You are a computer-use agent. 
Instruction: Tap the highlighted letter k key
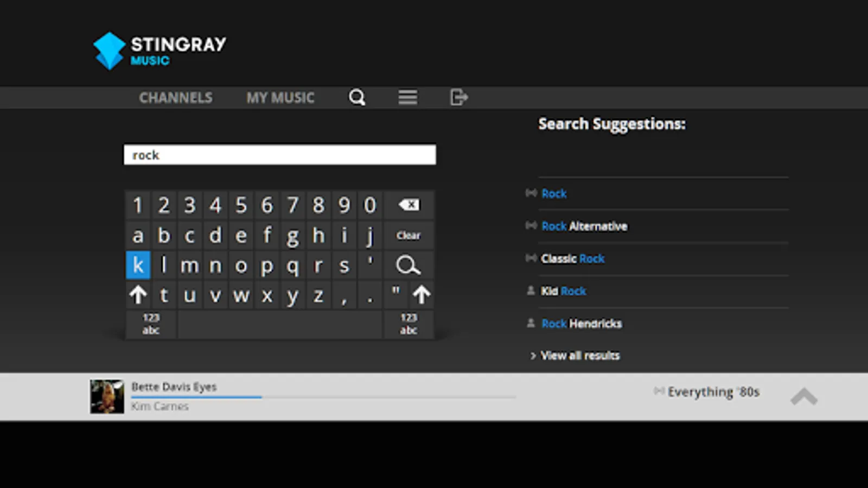pyautogui.click(x=138, y=265)
